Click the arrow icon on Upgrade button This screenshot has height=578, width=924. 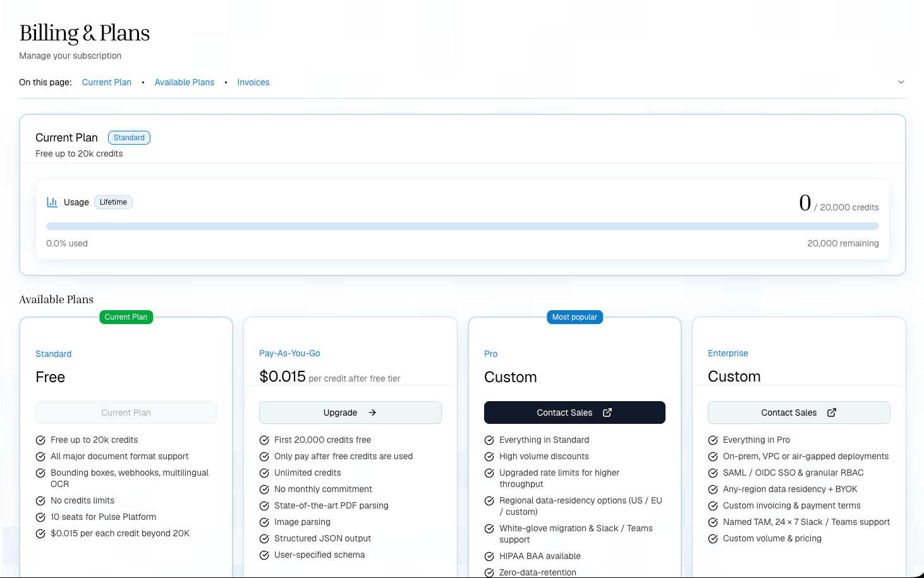pyautogui.click(x=372, y=412)
